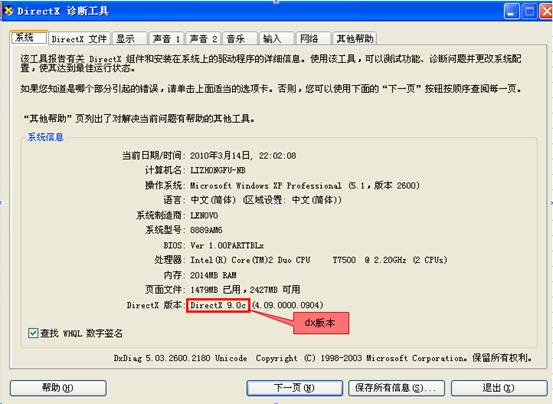Open the DirectX 文件 tab
Image resolution: width=553 pixels, height=404 pixels.
click(79, 38)
